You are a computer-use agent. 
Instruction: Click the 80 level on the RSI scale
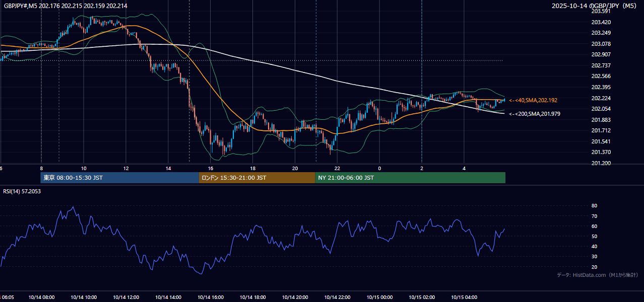[x=594, y=206]
